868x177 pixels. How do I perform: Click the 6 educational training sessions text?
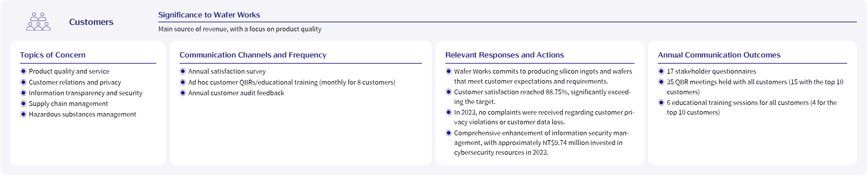click(752, 108)
